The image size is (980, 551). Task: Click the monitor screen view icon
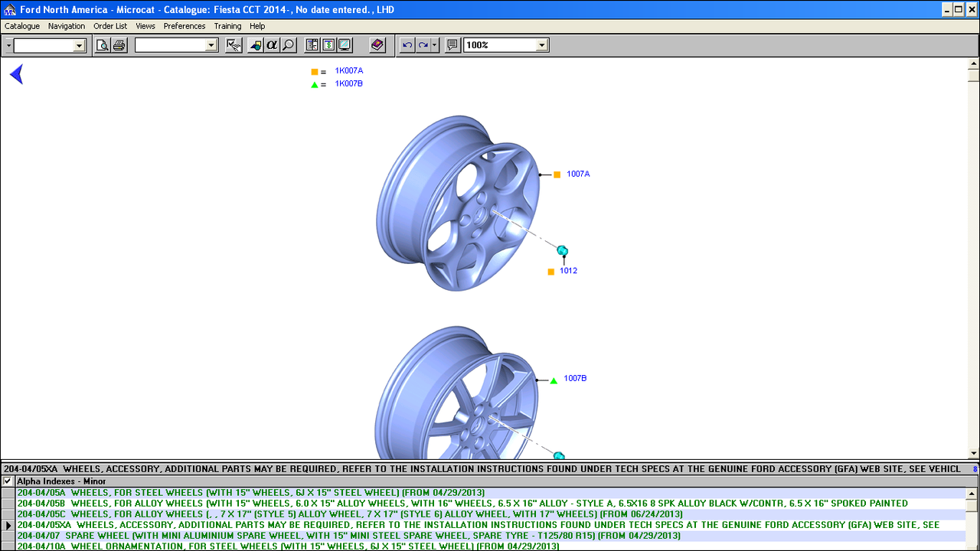tap(345, 45)
